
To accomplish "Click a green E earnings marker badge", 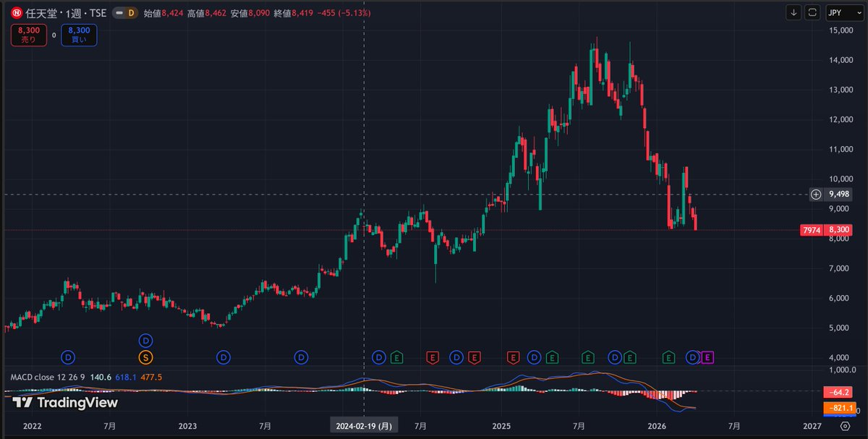I will (396, 357).
